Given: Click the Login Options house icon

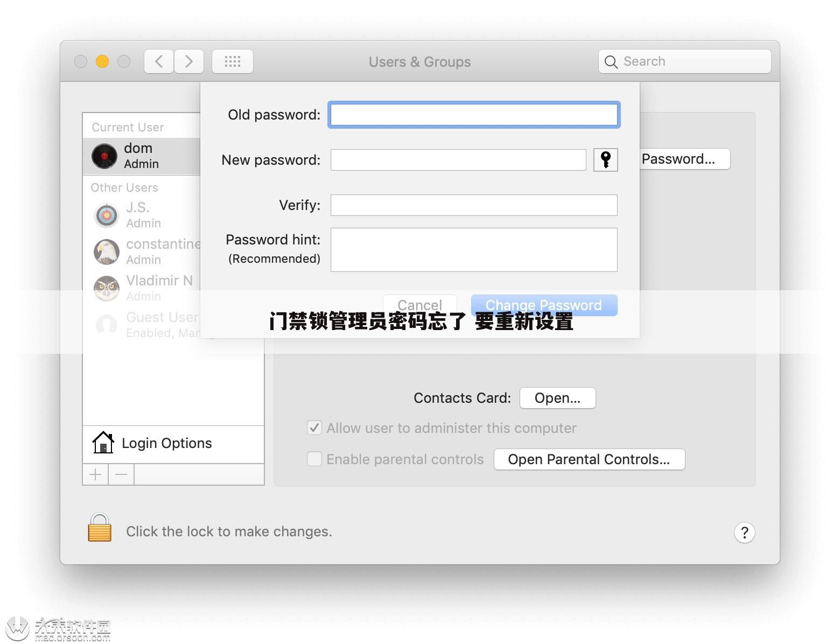Looking at the screenshot, I should coord(103,443).
